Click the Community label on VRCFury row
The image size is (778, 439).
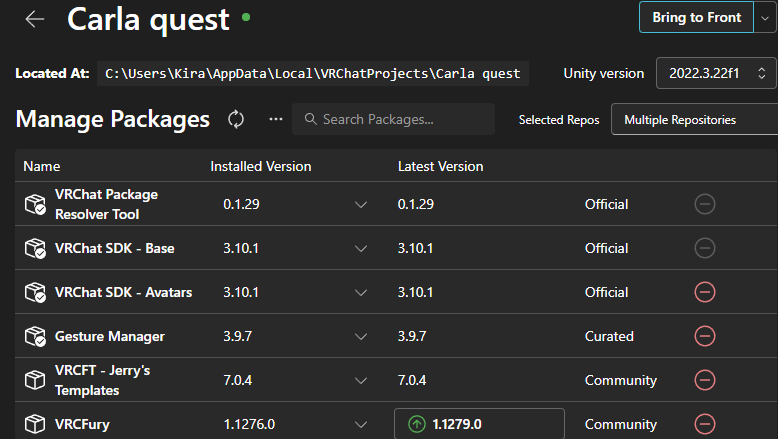[x=620, y=425]
